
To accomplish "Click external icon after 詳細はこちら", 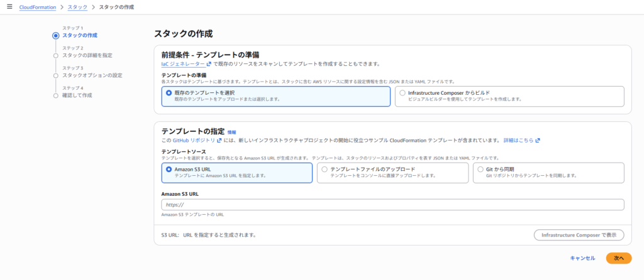I will coord(538,140).
